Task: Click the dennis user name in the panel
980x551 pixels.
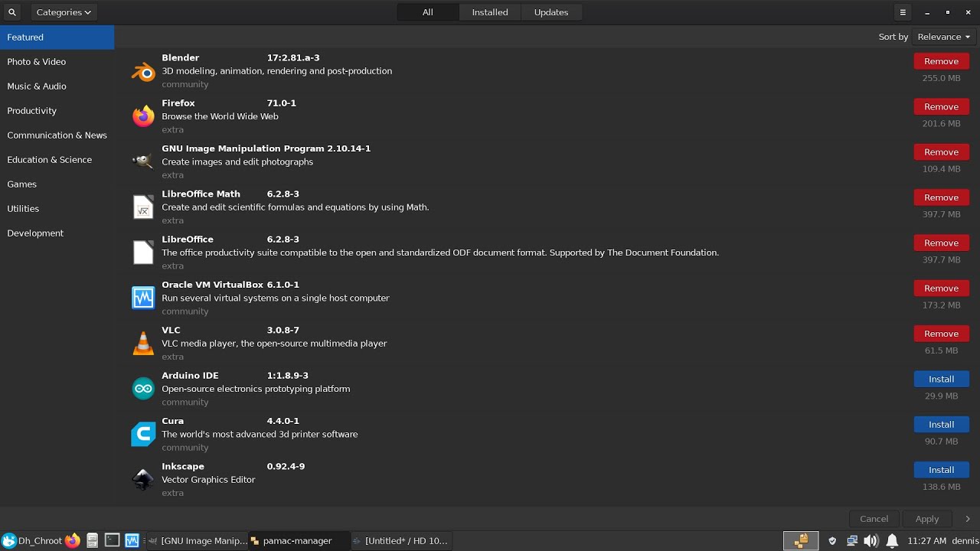Action: coord(965,540)
